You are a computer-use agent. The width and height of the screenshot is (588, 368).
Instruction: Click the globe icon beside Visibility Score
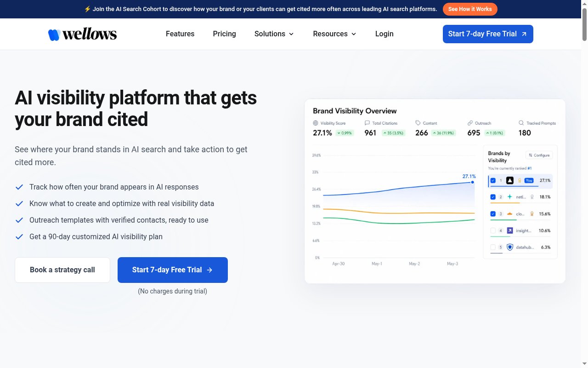pyautogui.click(x=316, y=123)
